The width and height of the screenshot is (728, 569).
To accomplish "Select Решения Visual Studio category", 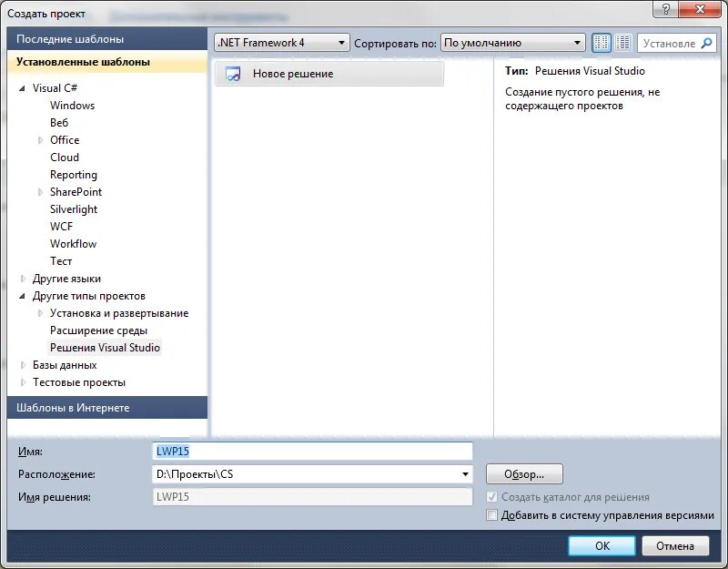I will tap(105, 348).
